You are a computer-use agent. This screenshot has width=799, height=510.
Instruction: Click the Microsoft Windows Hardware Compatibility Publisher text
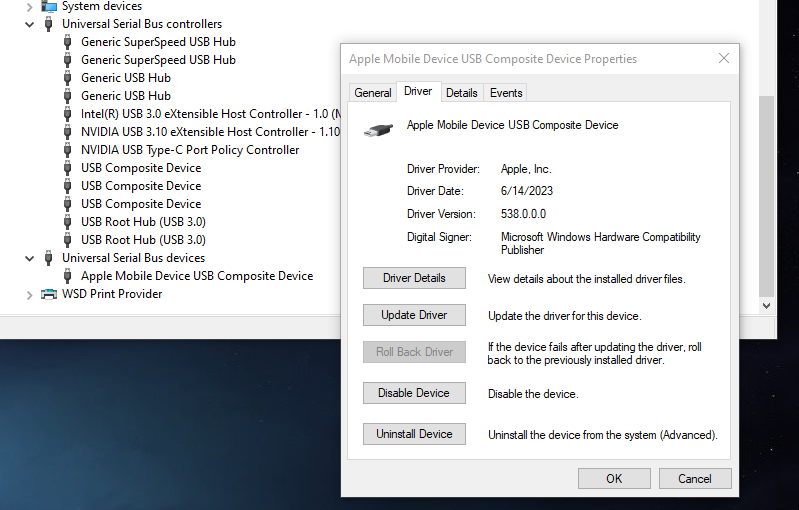click(x=601, y=244)
